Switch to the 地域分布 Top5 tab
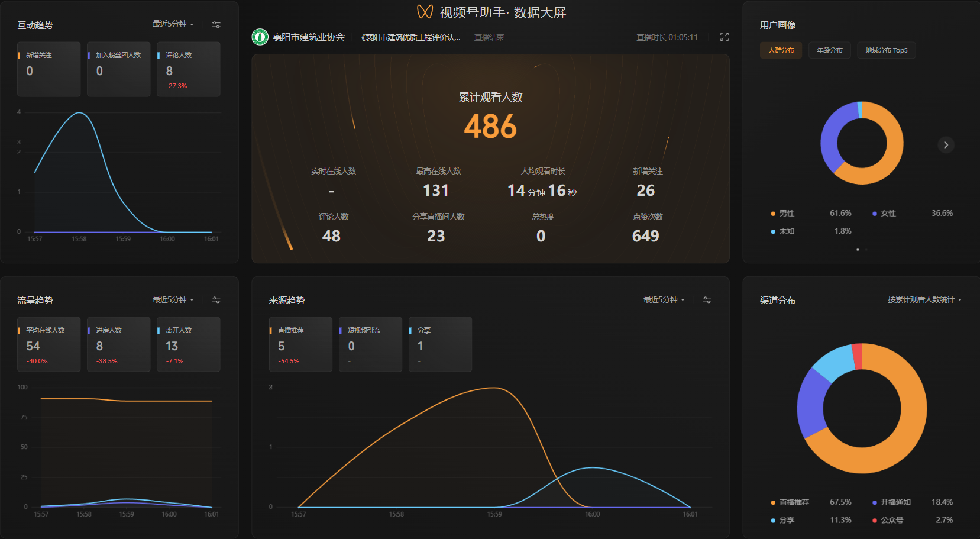 point(886,50)
